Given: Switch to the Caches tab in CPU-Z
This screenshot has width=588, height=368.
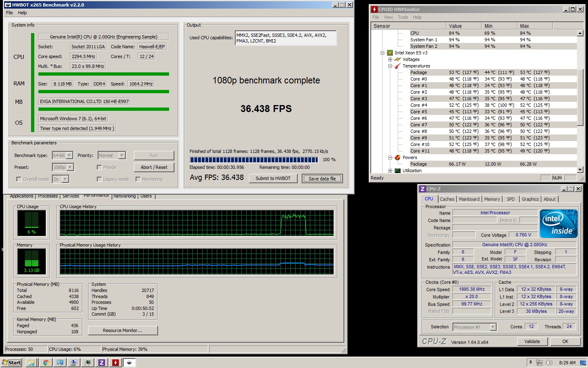Looking at the screenshot, I should (x=447, y=199).
